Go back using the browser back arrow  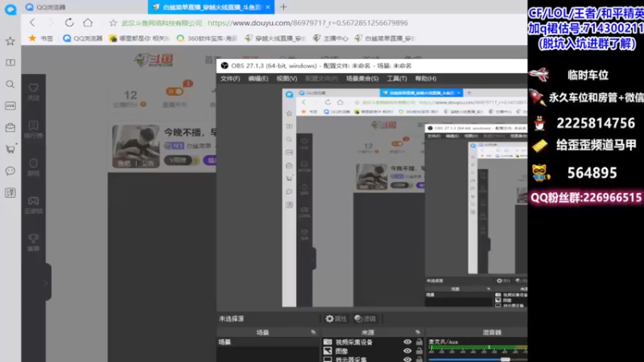pos(32,23)
